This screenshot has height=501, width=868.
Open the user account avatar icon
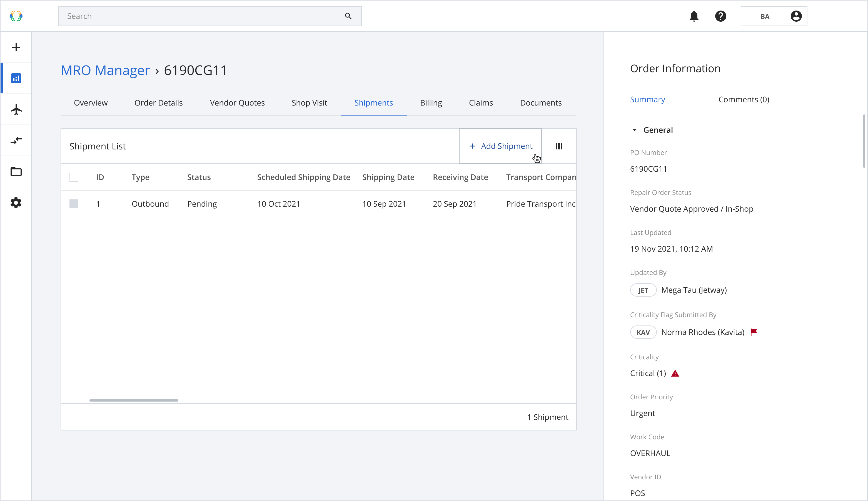796,16
